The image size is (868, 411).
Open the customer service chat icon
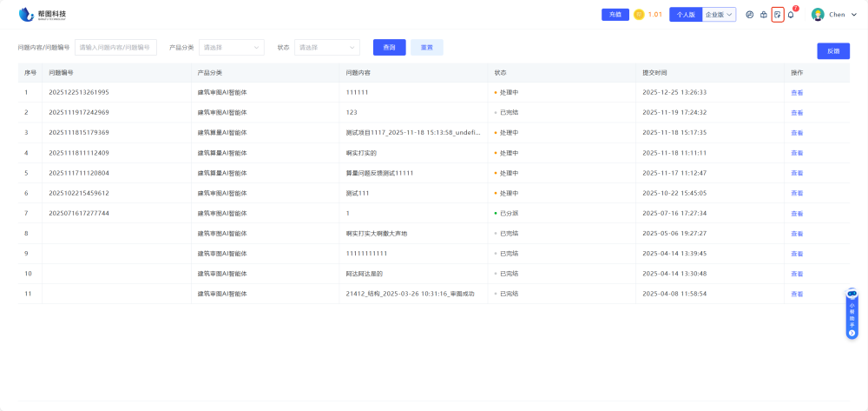coord(750,15)
